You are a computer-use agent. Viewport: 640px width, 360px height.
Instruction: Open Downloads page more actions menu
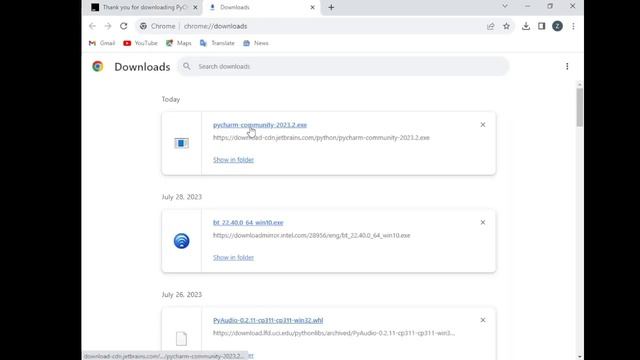(x=567, y=66)
